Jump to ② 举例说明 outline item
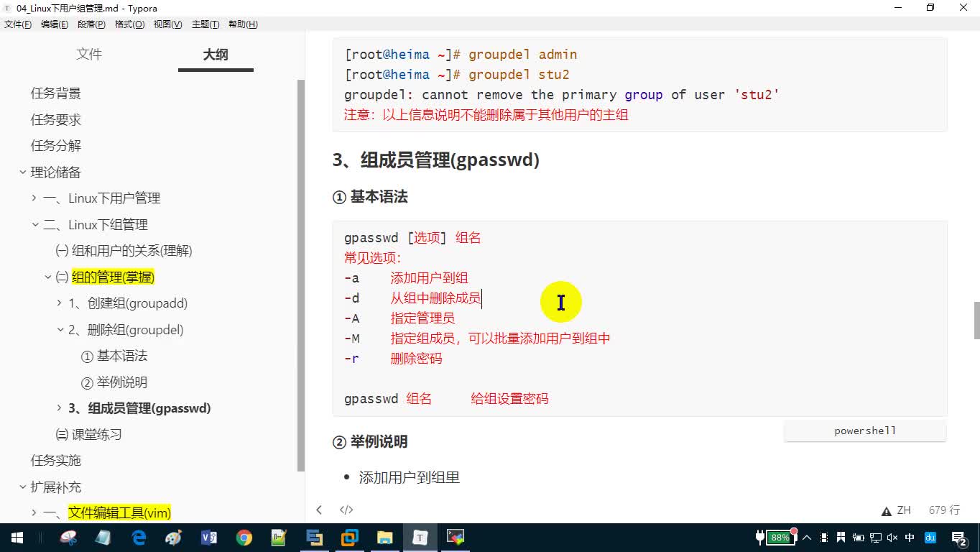Screen dimensions: 980x552 [114, 382]
